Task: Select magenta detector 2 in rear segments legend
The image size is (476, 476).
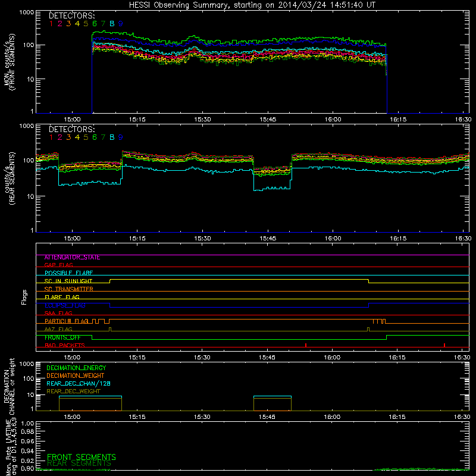Action: click(x=60, y=137)
